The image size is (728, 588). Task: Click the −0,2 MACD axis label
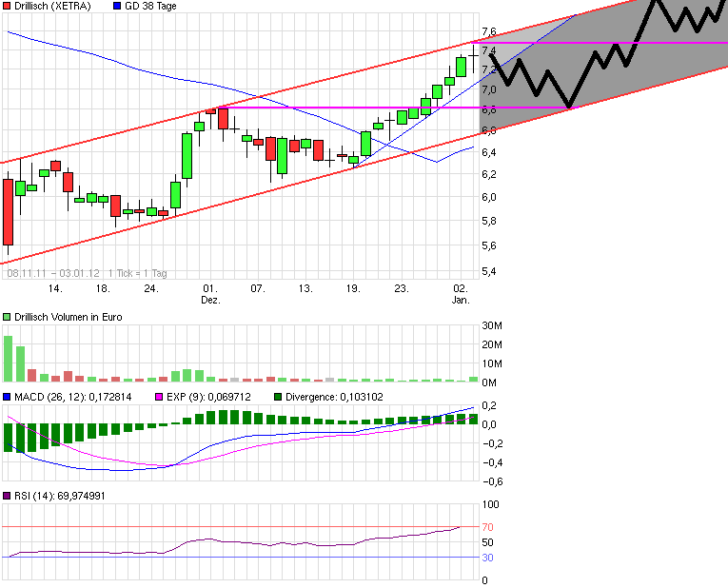pyautogui.click(x=493, y=443)
